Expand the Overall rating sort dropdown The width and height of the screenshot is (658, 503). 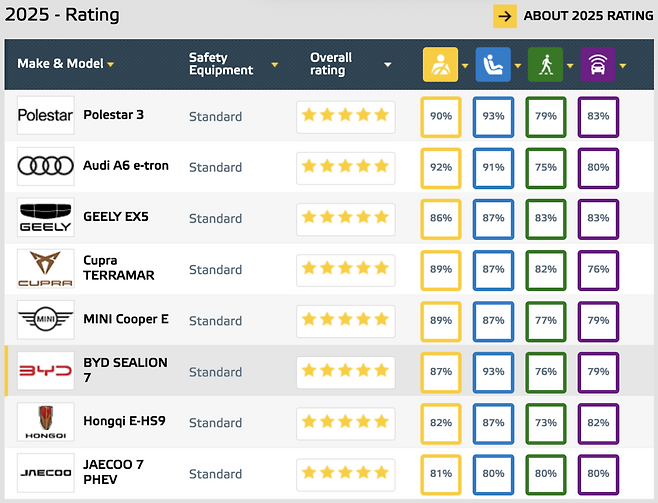click(x=388, y=65)
